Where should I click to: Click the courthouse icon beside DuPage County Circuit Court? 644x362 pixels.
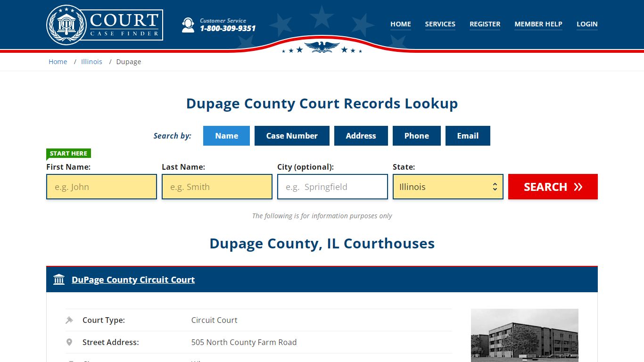coord(59,280)
